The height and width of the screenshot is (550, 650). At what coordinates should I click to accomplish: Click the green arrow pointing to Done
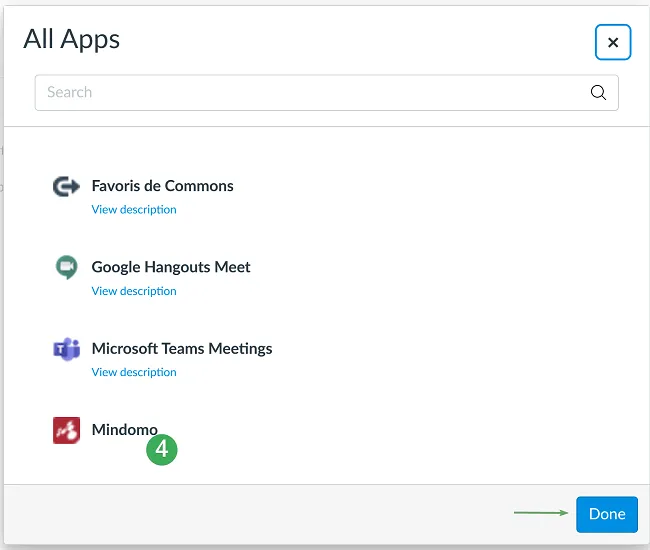(x=541, y=513)
